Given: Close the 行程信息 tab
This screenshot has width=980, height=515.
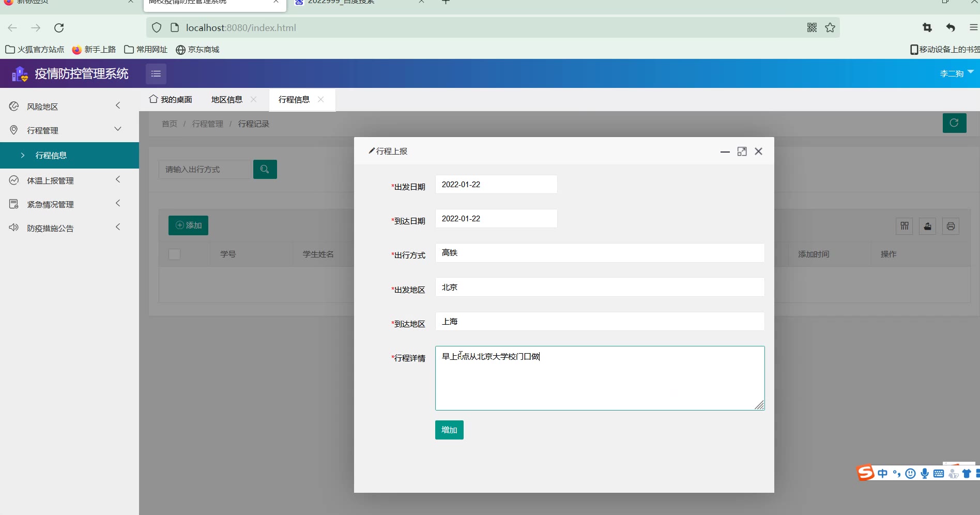Looking at the screenshot, I should tap(321, 99).
